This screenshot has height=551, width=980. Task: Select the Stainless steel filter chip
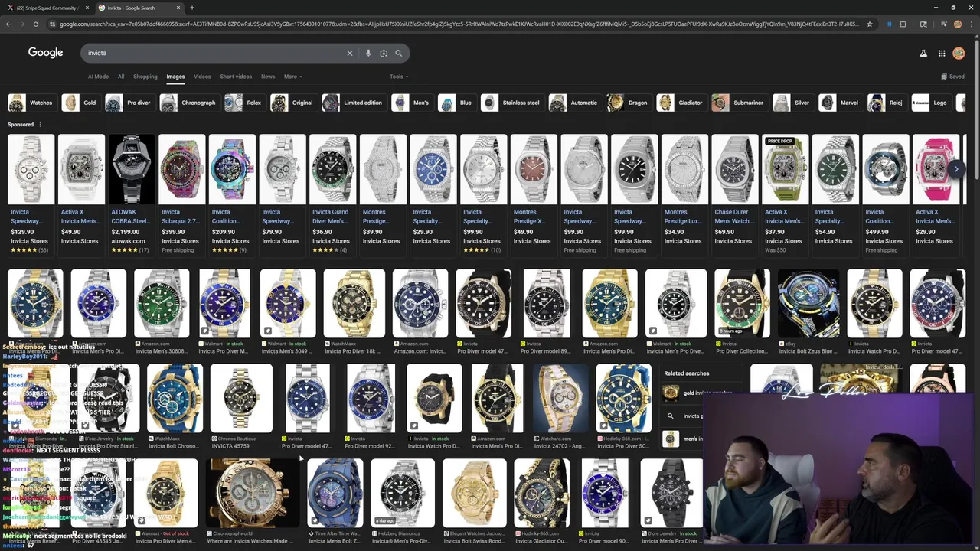point(511,103)
